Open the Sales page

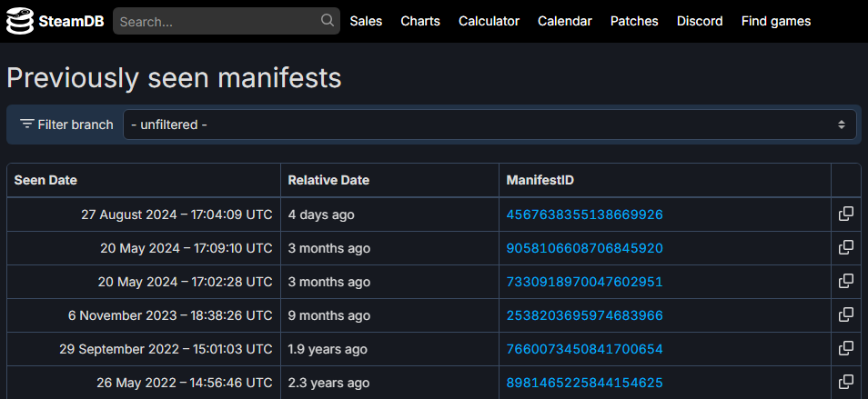(x=366, y=21)
